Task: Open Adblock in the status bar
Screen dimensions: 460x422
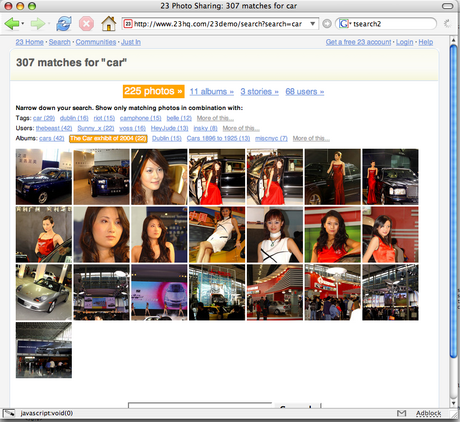Action: tap(428, 413)
